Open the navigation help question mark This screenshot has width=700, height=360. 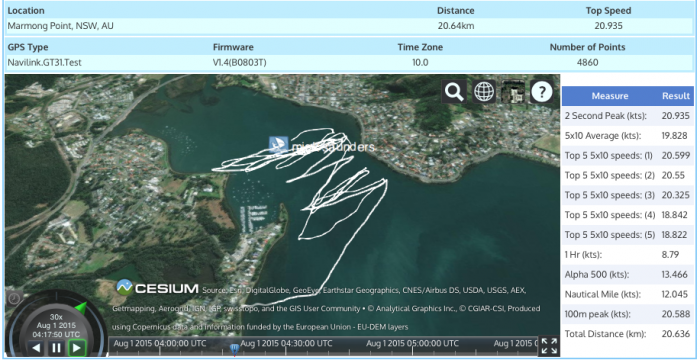pyautogui.click(x=542, y=92)
